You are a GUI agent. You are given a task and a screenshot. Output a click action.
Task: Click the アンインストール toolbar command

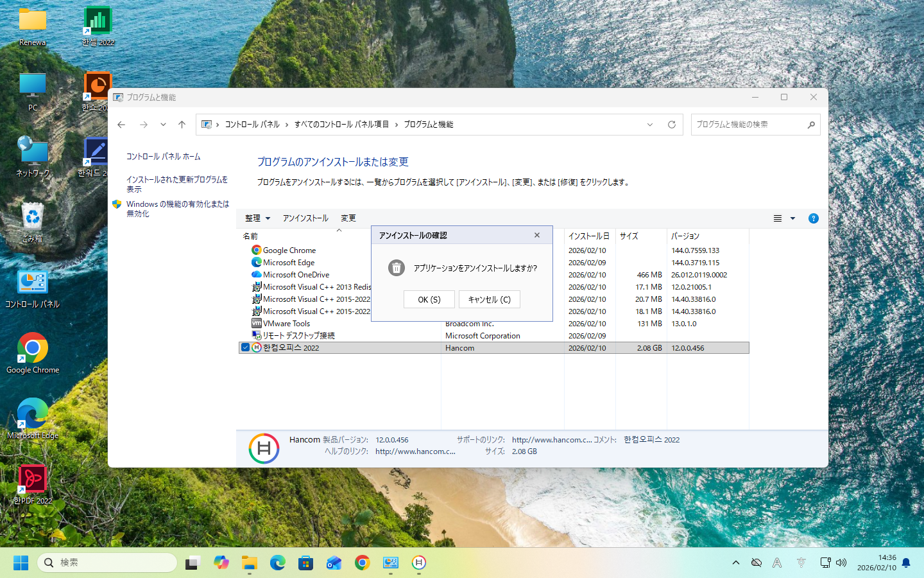(305, 218)
